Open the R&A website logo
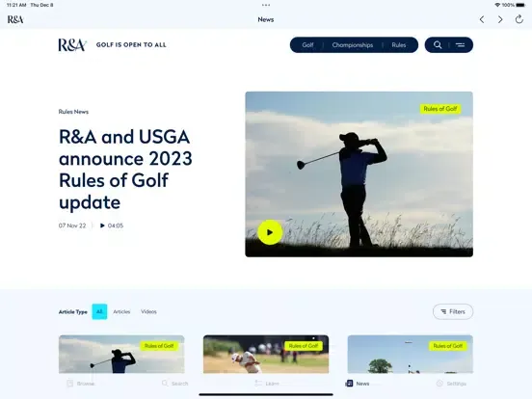This screenshot has width=532, height=399. [72, 44]
